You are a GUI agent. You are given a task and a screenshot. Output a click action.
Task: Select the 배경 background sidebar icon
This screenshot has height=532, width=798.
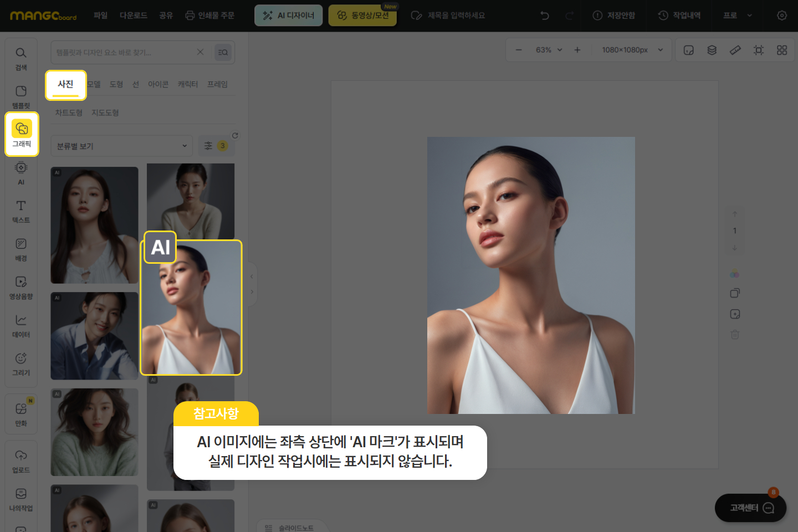(x=21, y=249)
